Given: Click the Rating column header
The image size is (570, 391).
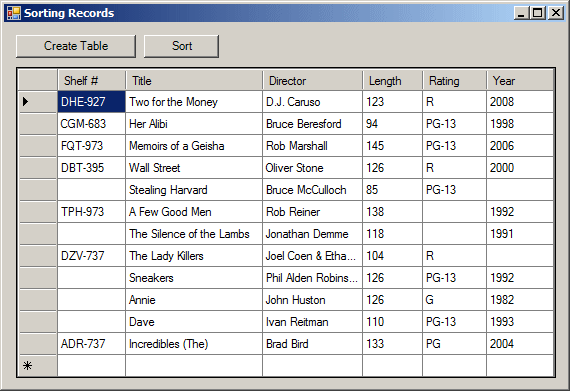Looking at the screenshot, I should click(x=454, y=80).
